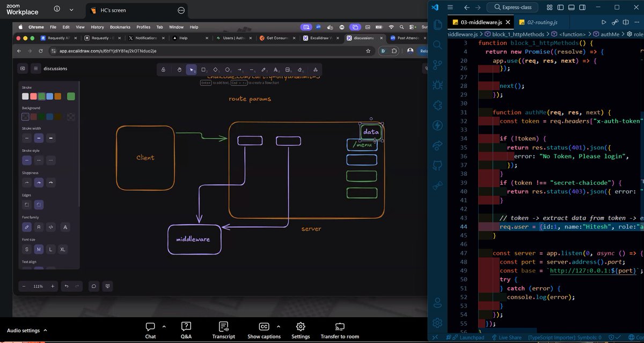The image size is (644, 343).
Task: Select the Arrow drawing tool
Action: tap(239, 70)
